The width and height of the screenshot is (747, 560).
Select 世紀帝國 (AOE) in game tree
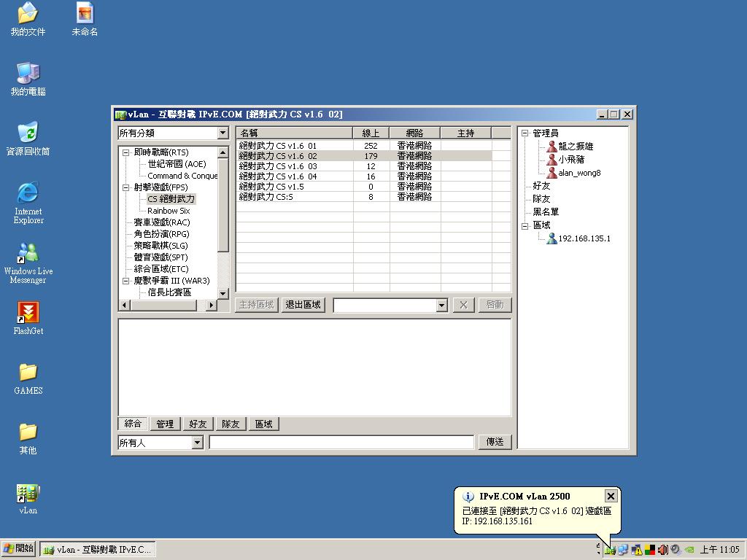click(x=177, y=164)
